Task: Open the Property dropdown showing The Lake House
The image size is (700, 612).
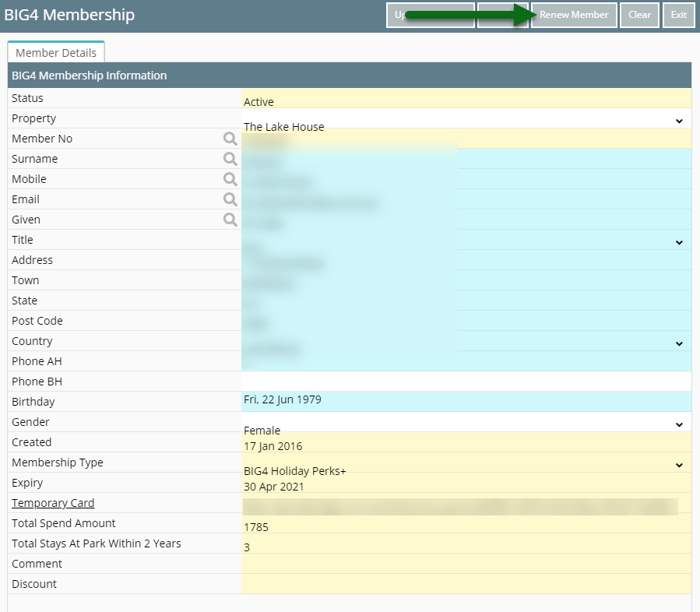Action: (x=466, y=118)
